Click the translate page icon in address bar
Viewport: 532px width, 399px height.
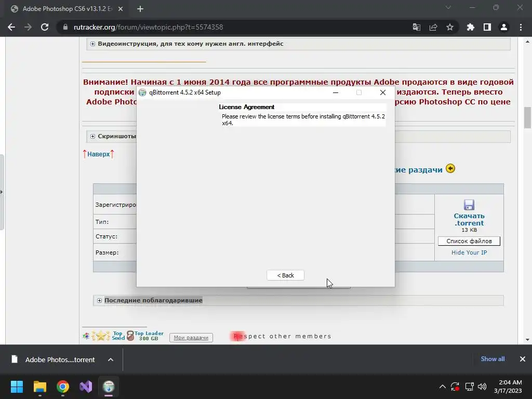coord(416,27)
